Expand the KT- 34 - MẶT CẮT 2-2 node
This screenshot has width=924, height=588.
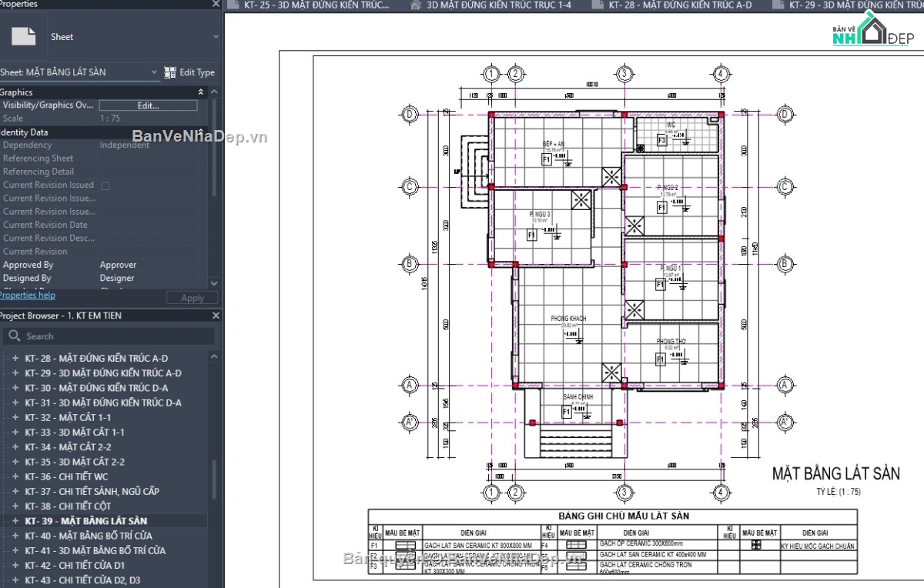[x=15, y=447]
